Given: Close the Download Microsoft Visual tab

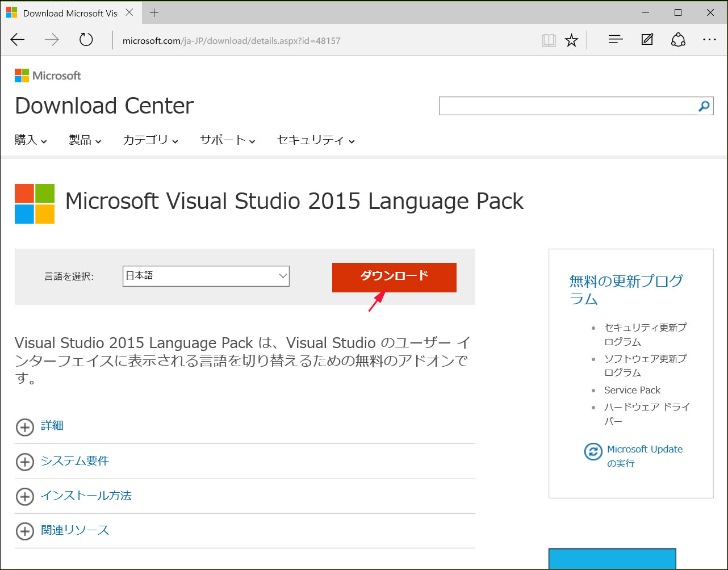Looking at the screenshot, I should [x=129, y=12].
